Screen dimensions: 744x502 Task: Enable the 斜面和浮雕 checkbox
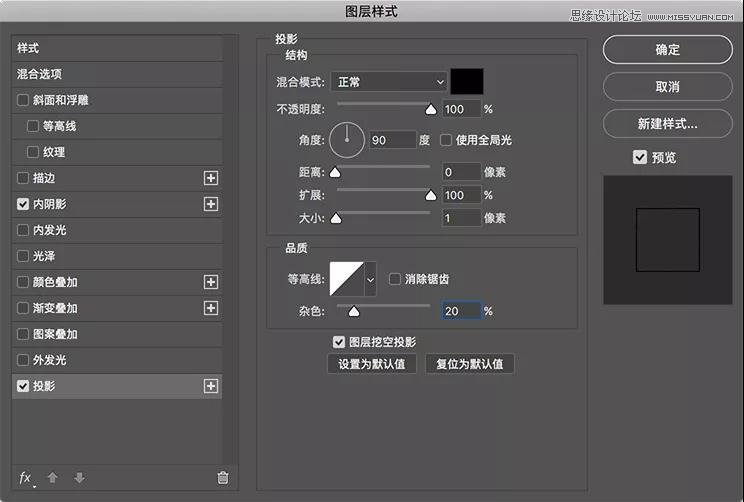pyautogui.click(x=23, y=100)
